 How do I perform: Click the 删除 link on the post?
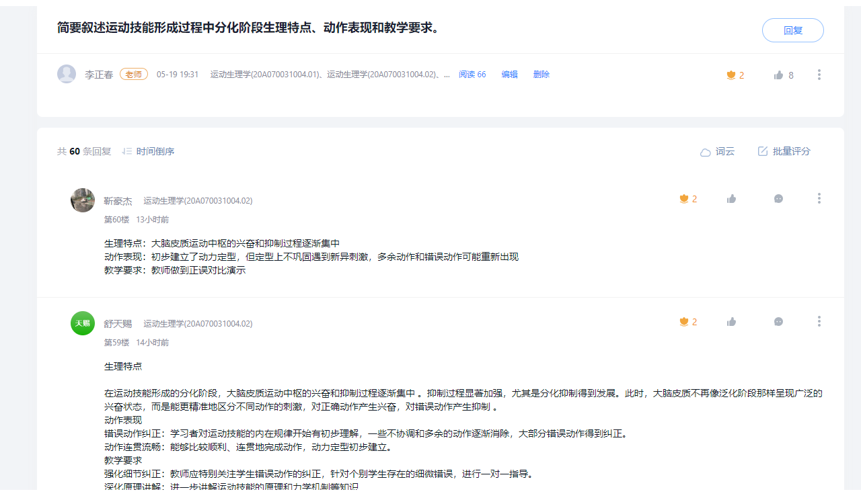[x=541, y=75]
